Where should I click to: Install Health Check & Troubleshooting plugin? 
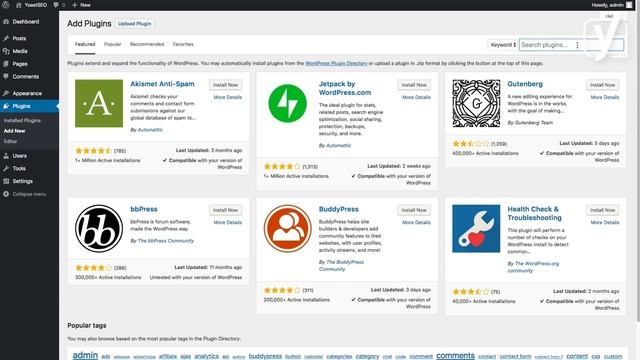click(602, 210)
